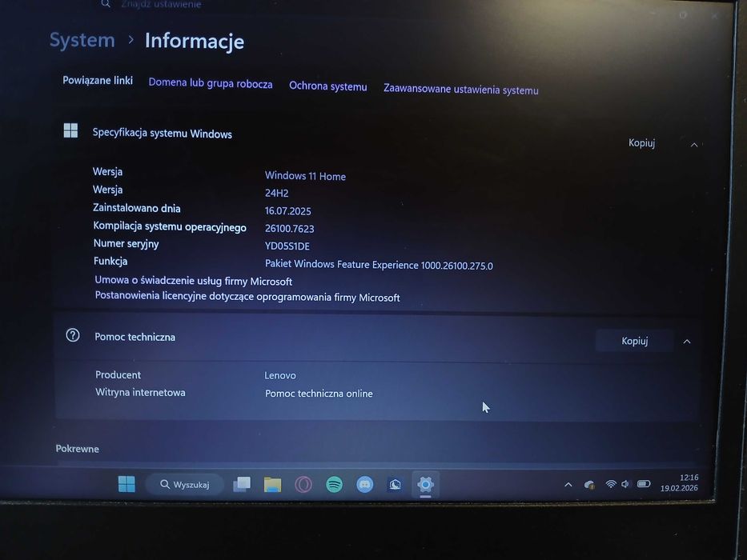
Task: Open Ochrona systemu link
Action: pos(328,86)
